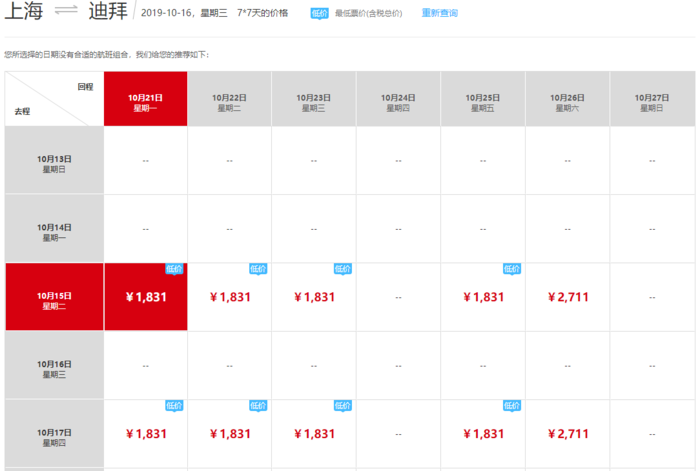700x471 pixels.
Task: Choose ¥2,711 fare for 10月17日 departure
Action: click(x=568, y=434)
